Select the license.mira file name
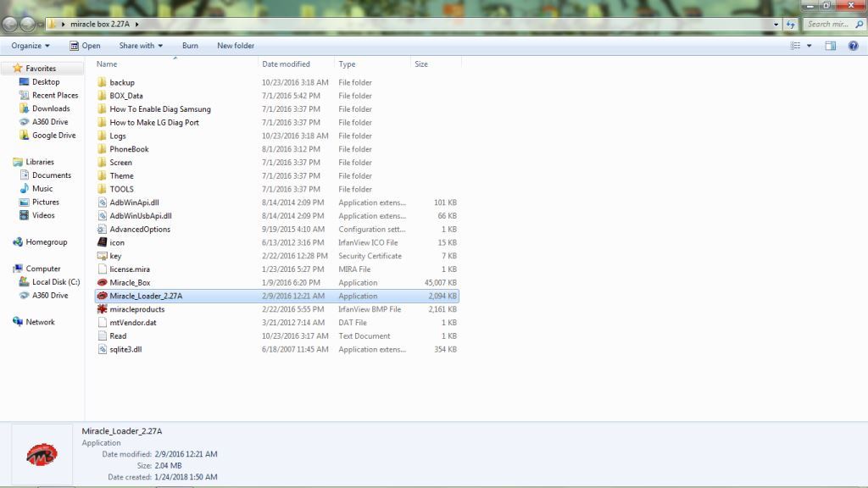The image size is (868, 488). coord(130,269)
